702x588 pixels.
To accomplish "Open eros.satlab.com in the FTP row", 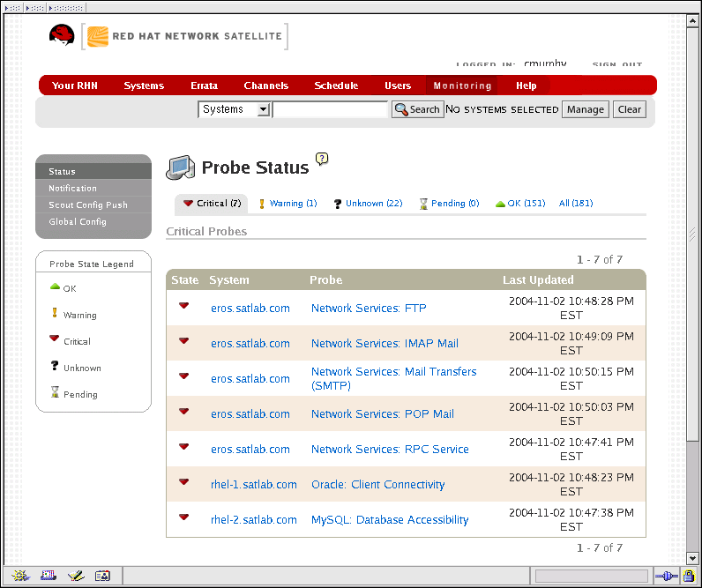I will tap(250, 309).
